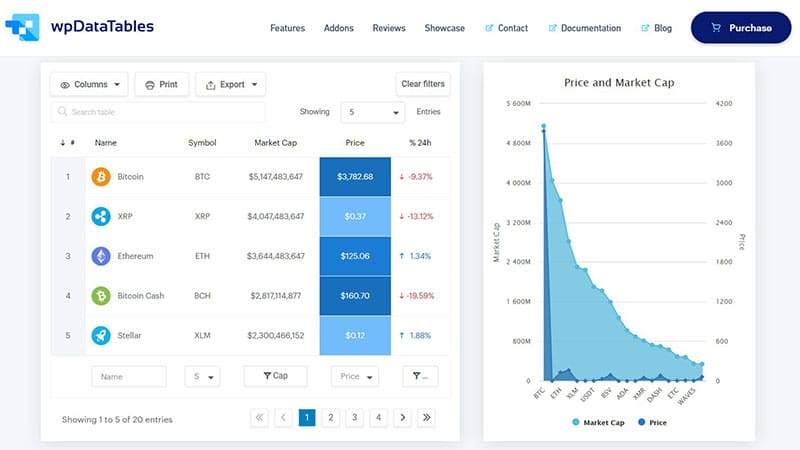Click Bitcoin's highlighted $3,782.68 price cell
Image resolution: width=800 pixels, height=450 pixels.
[x=355, y=177]
